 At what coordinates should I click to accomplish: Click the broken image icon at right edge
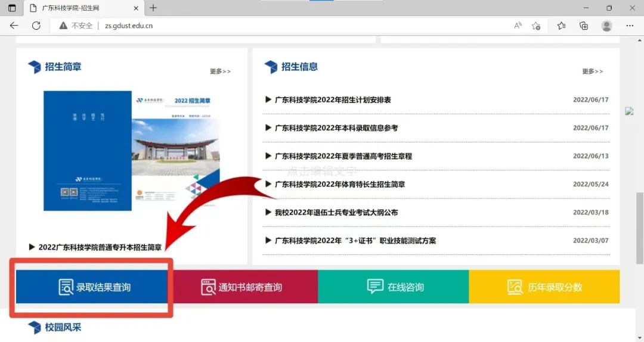click(629, 111)
